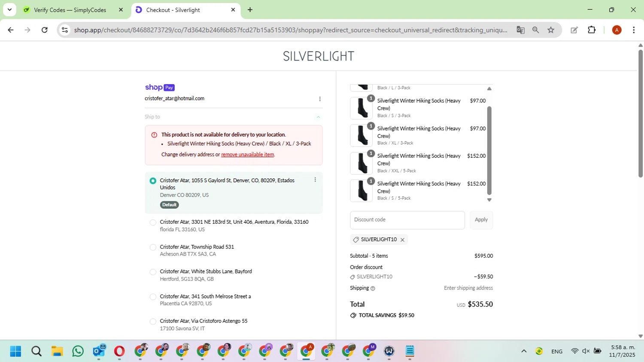This screenshot has height=362, width=644.
Task: Open the Word app in taskbar
Action: click(x=389, y=351)
